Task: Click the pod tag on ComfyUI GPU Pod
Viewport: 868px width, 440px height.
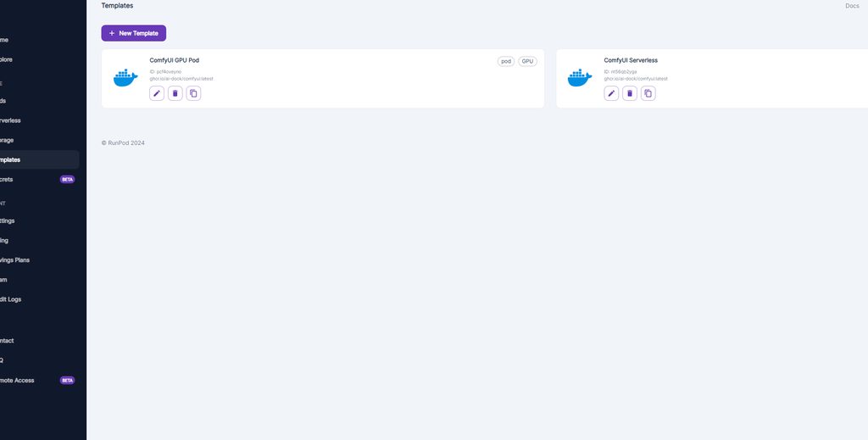Action: point(506,61)
